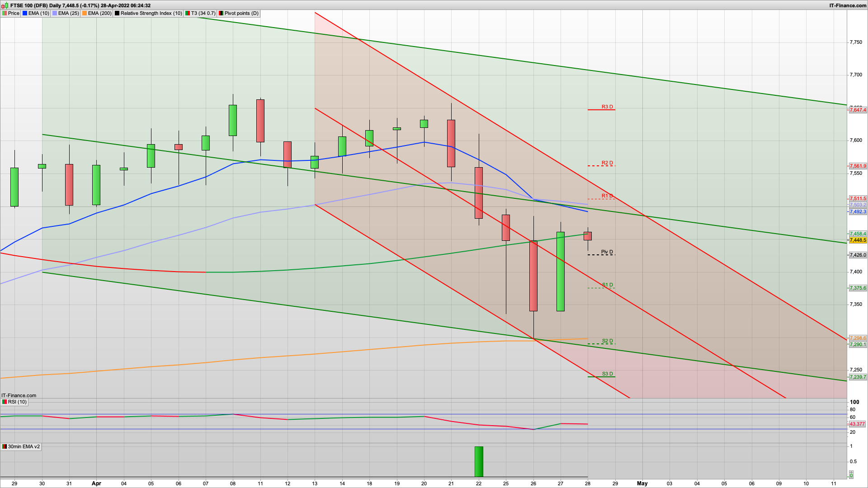The image size is (868, 488).
Task: Click the S3 D support level label
Action: [x=607, y=374]
